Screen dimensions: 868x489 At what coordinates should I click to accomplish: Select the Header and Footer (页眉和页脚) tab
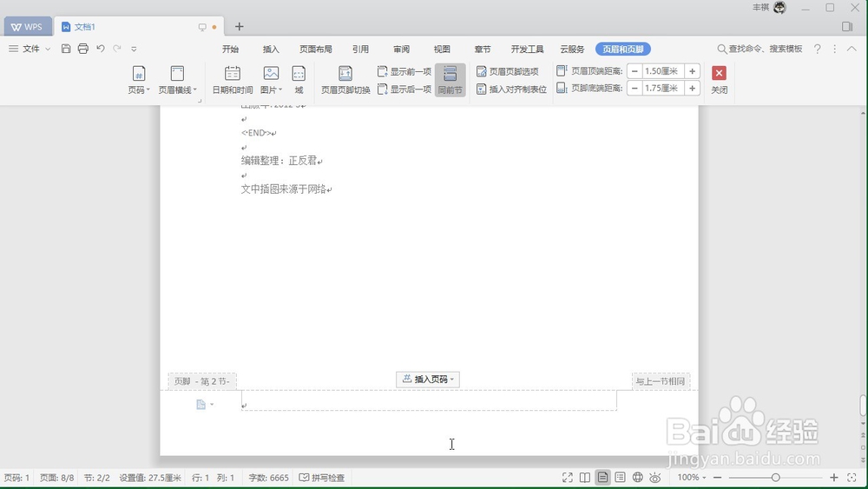pos(622,50)
